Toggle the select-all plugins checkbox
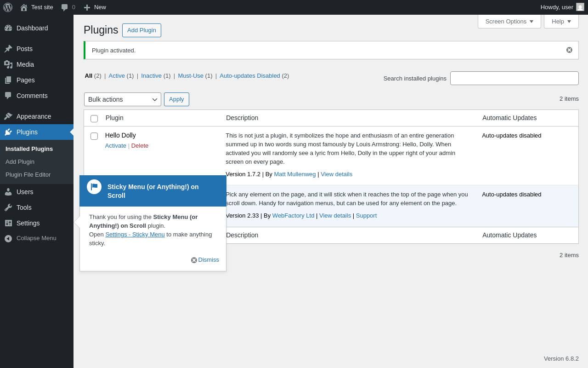 94,119
